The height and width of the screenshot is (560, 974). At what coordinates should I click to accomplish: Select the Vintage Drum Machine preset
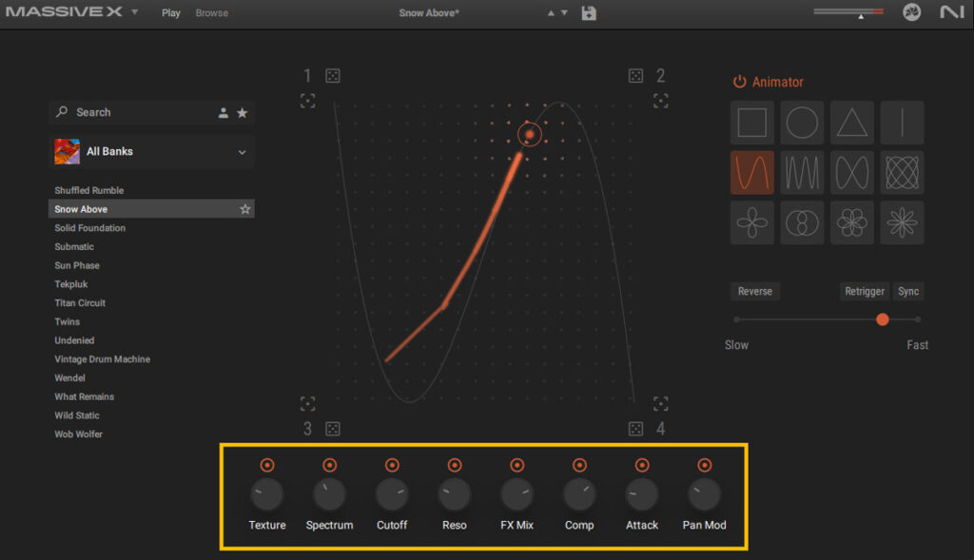click(102, 358)
